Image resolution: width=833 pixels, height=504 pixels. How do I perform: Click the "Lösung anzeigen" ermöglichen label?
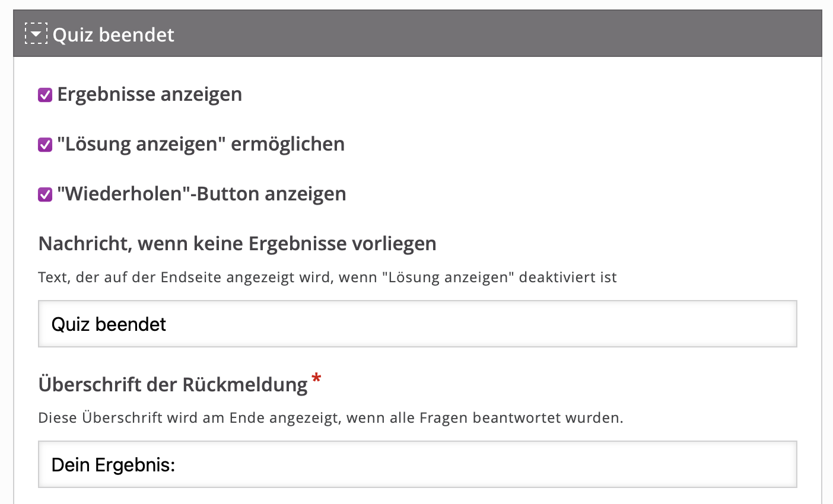pos(201,144)
